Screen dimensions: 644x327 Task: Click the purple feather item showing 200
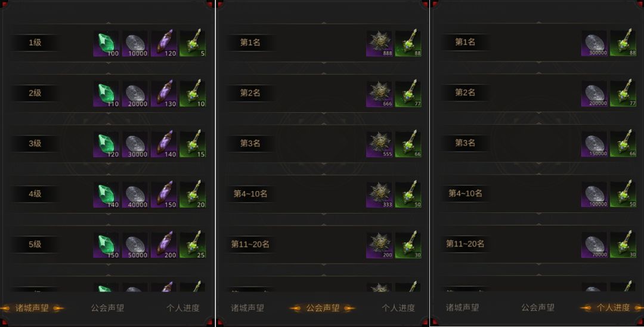coord(164,245)
